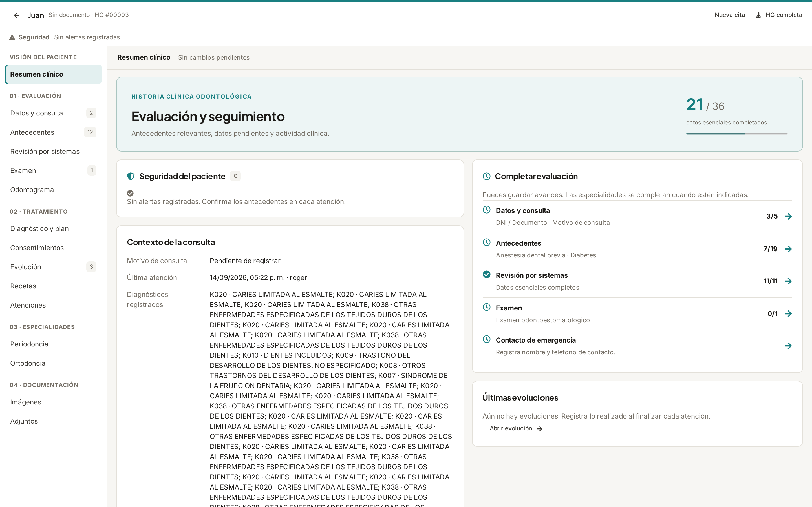Open Antecedentes 7/19 arrow
The image size is (812, 507).
coord(788,249)
